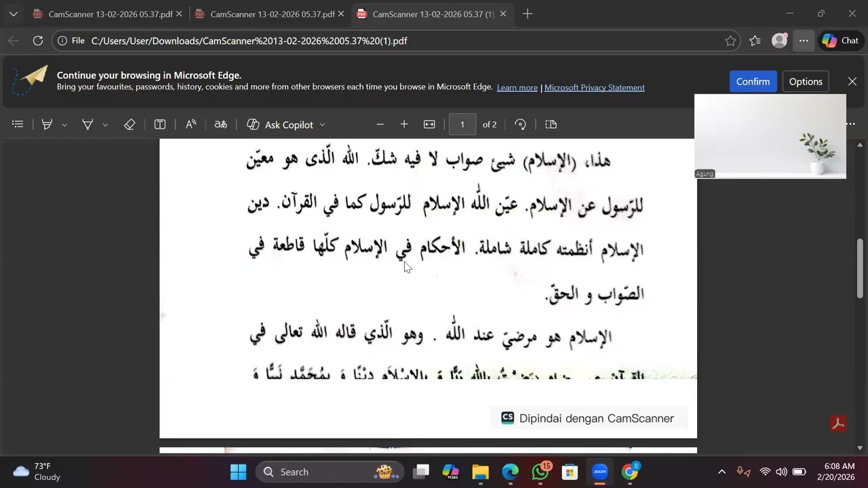This screenshot has height=488, width=868.
Task: Open the browsing data Options button
Action: pyautogui.click(x=806, y=81)
